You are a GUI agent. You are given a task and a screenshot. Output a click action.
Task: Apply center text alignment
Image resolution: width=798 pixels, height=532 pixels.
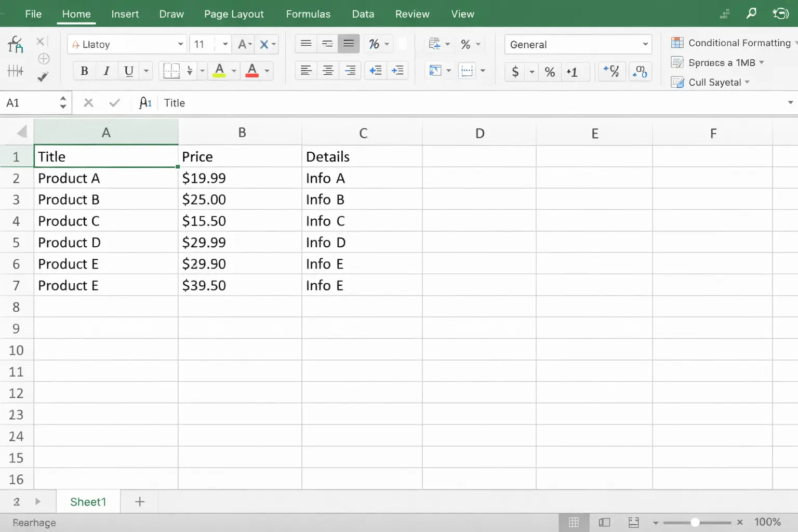coord(328,71)
